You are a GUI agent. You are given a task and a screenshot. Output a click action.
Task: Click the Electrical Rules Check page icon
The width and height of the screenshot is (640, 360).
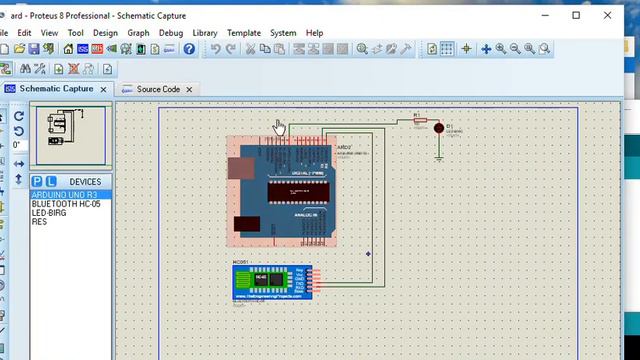(107, 69)
